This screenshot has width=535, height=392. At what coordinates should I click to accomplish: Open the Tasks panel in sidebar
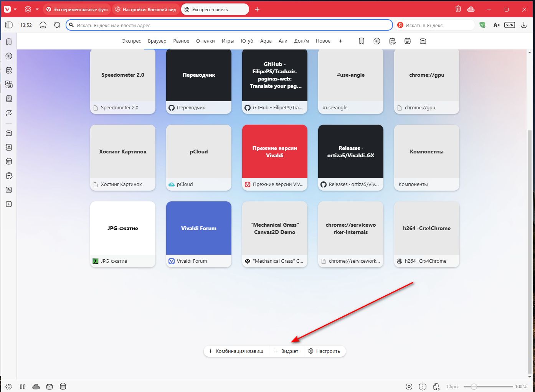tap(9, 176)
